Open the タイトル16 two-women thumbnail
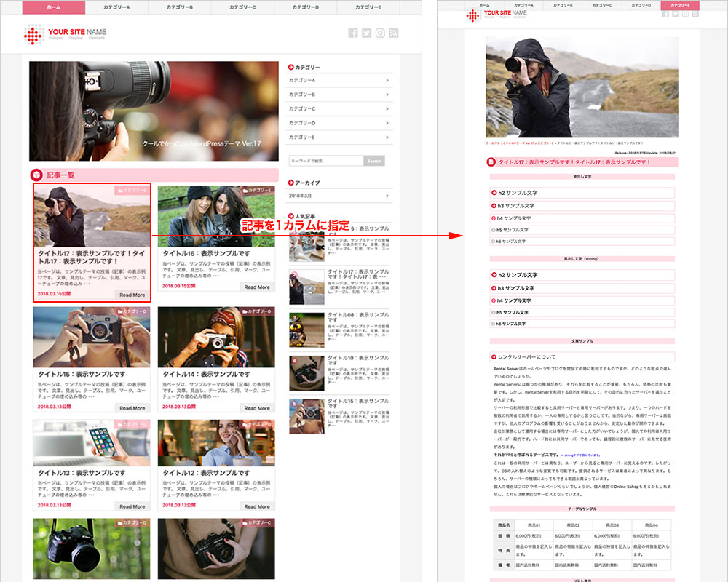Screen dimensions: 728x582 pyautogui.click(x=216, y=216)
